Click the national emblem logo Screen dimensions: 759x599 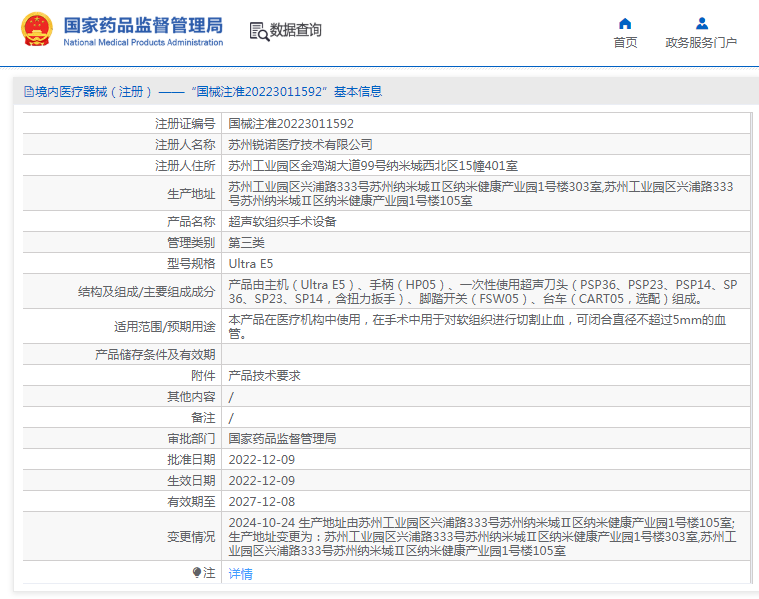coord(37,29)
